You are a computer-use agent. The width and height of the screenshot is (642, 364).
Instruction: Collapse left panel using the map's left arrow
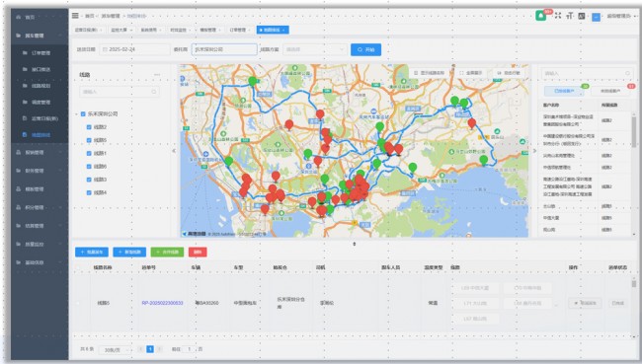[174, 151]
